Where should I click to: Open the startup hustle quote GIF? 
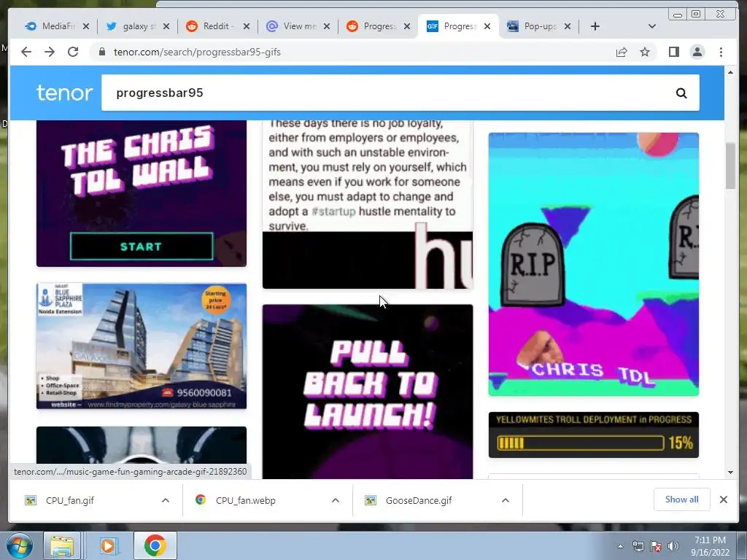point(368,204)
